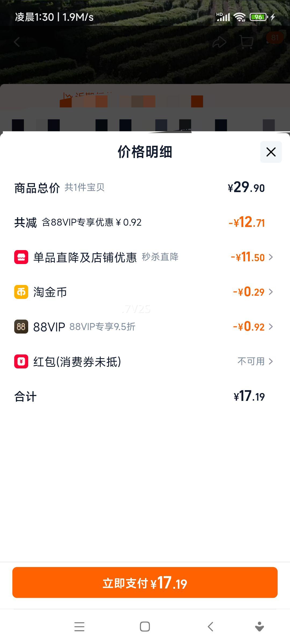
Task: Tap the 红包 red envelope icon
Action: [21, 361]
